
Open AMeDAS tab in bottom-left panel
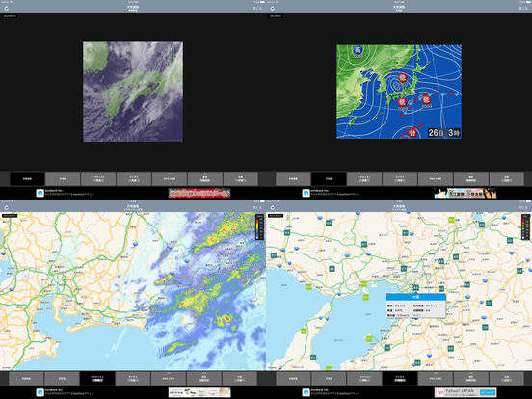[133, 379]
